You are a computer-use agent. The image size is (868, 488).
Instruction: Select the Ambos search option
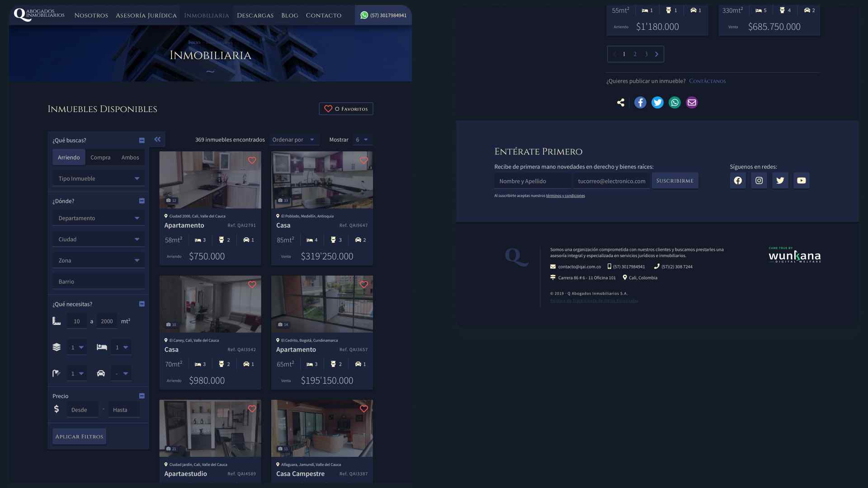coord(130,157)
